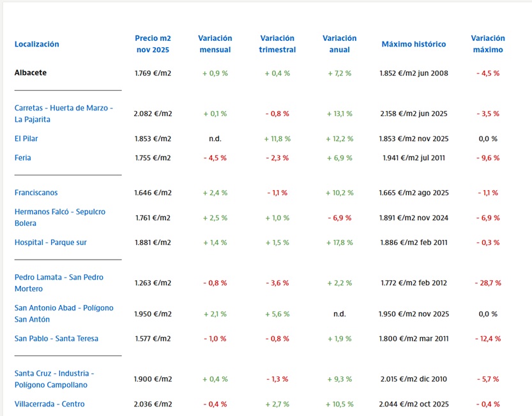Select the Variación trimestral column header

277,44
